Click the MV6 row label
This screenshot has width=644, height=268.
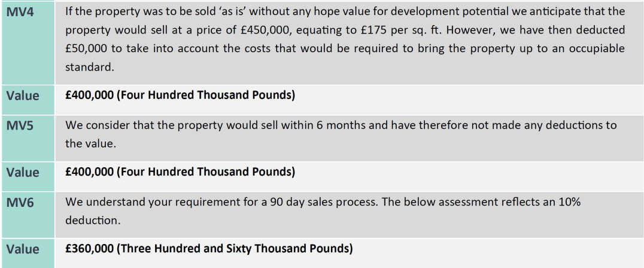pos(19,202)
